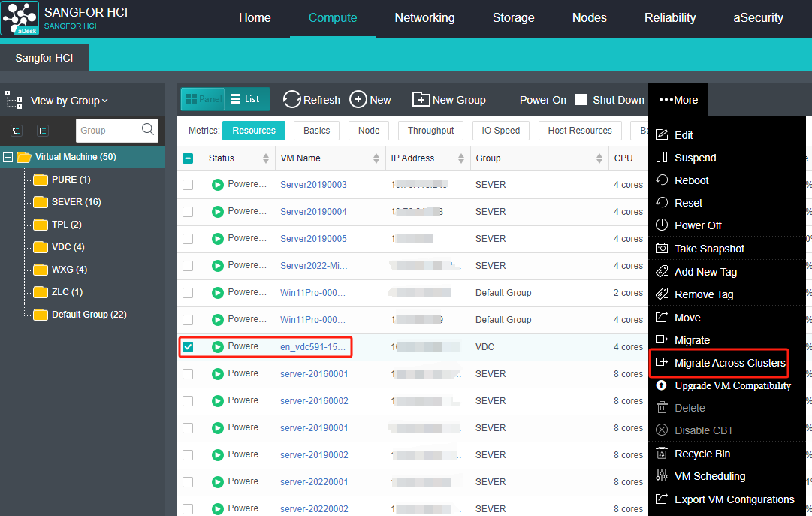
Task: Open the server-20160001 VM link
Action: tap(314, 374)
